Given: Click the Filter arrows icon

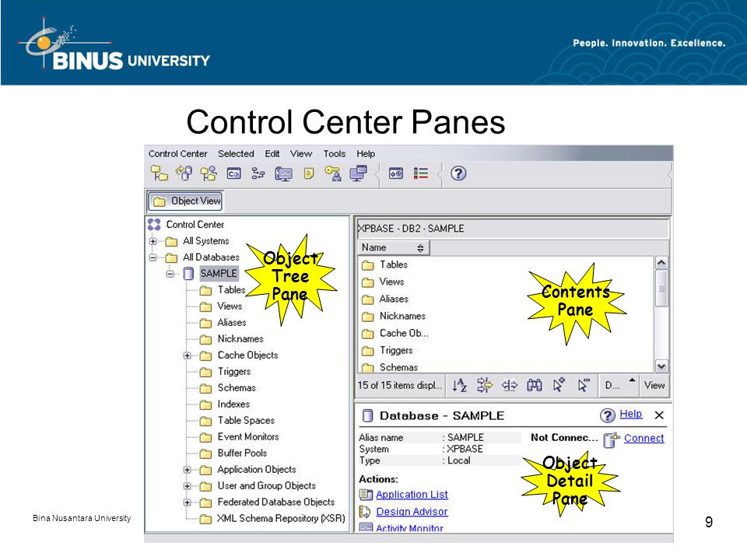Looking at the screenshot, I should [x=485, y=385].
